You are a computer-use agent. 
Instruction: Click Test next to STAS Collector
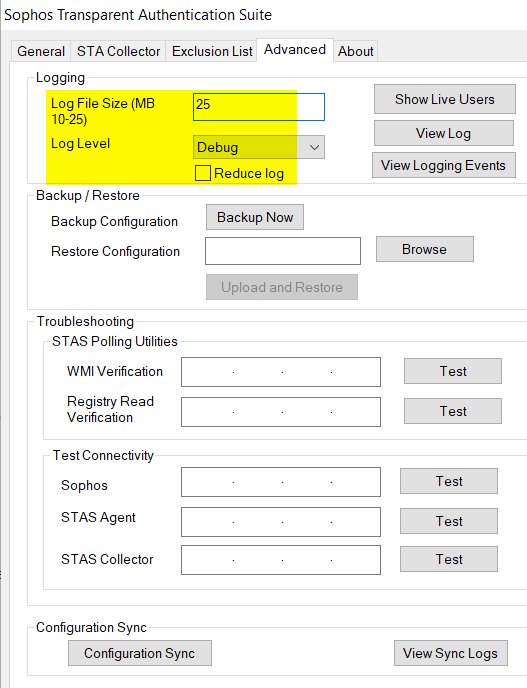coord(449,559)
